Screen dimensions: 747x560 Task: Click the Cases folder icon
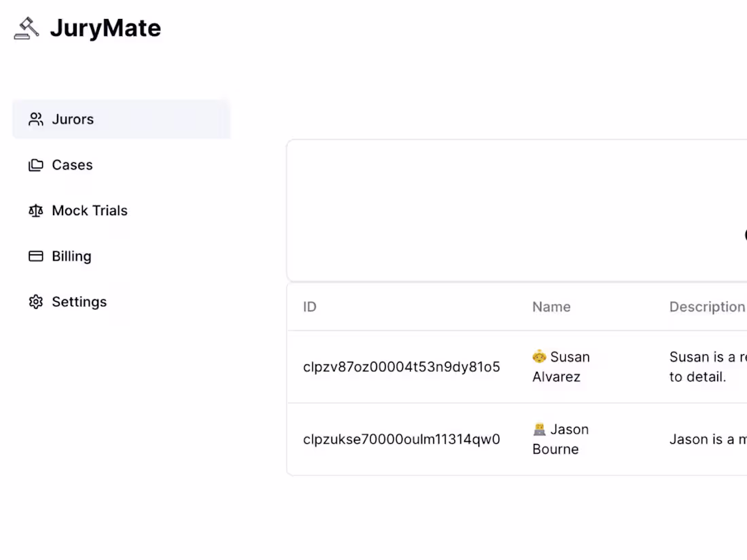[36, 164]
